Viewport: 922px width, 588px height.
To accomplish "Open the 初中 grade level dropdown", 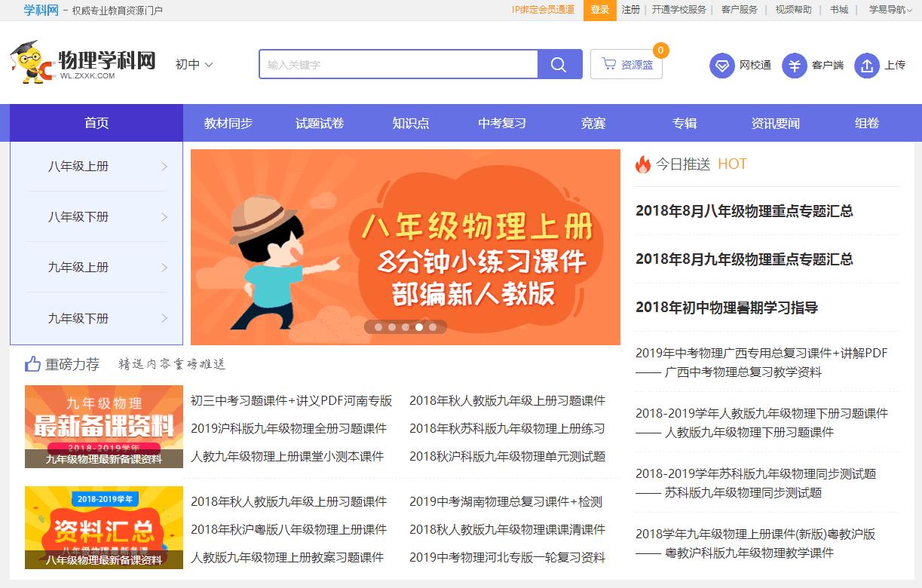I will coord(192,66).
